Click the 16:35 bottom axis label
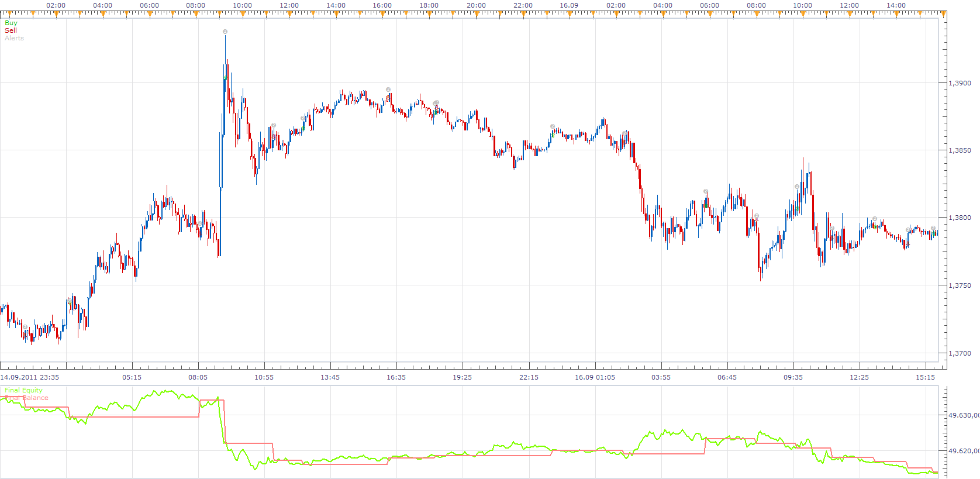The height and width of the screenshot is (479, 980). click(396, 377)
